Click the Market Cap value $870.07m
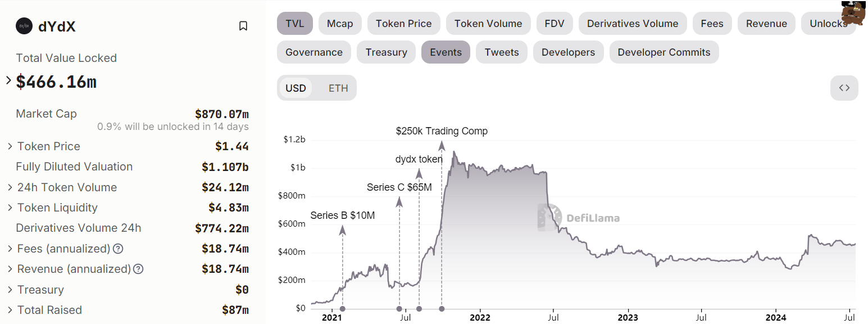The height and width of the screenshot is (324, 868). 222,114
